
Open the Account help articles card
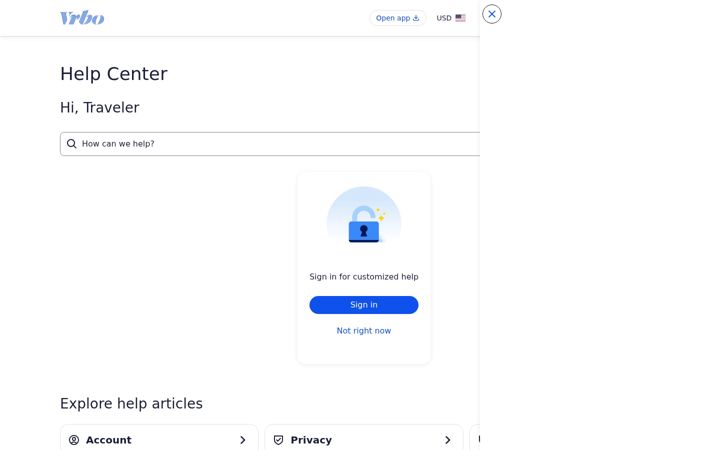point(159,439)
